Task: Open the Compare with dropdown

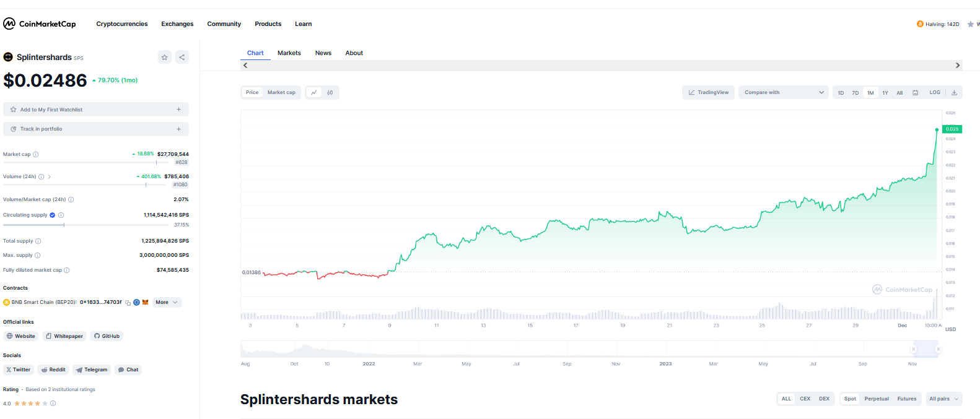Action: click(x=784, y=92)
